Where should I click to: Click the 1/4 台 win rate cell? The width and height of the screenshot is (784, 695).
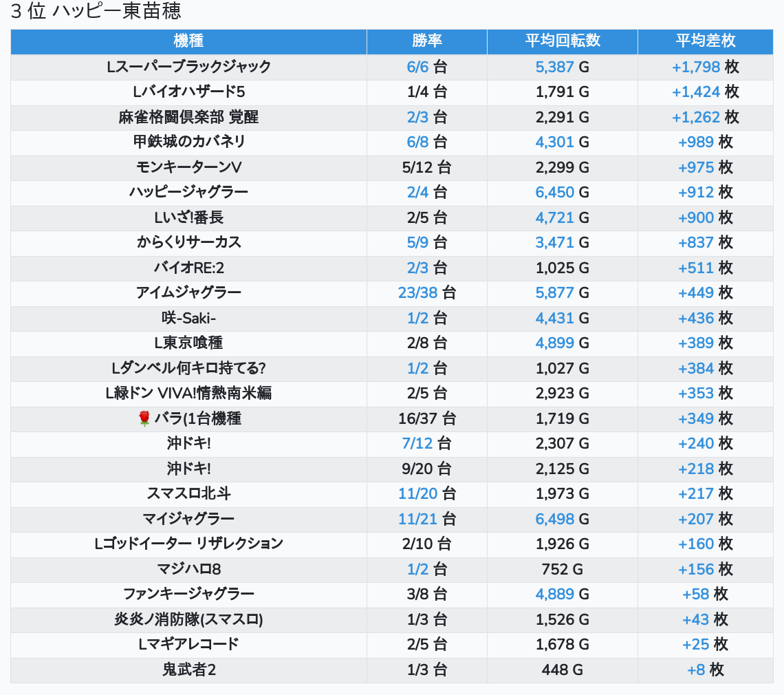[x=427, y=92]
